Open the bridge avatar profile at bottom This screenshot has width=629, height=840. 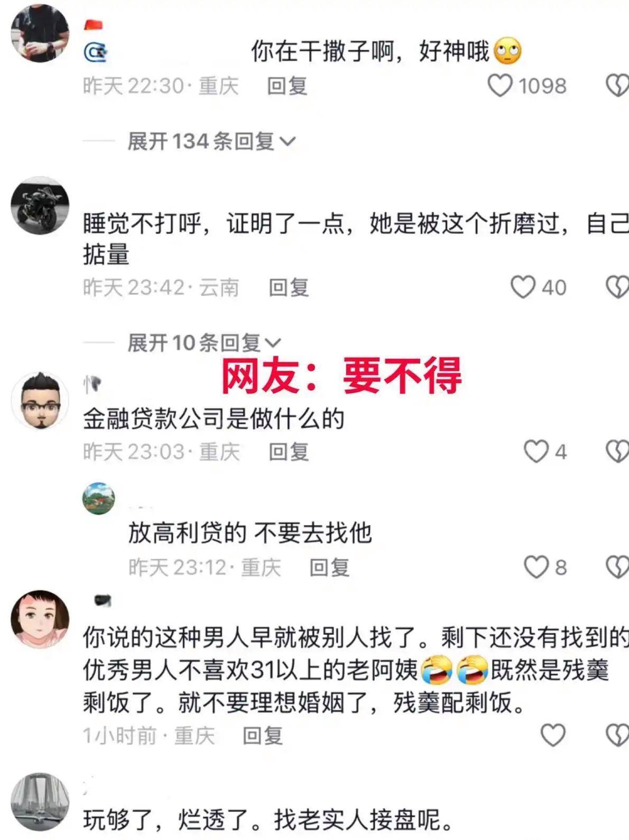coord(40,801)
